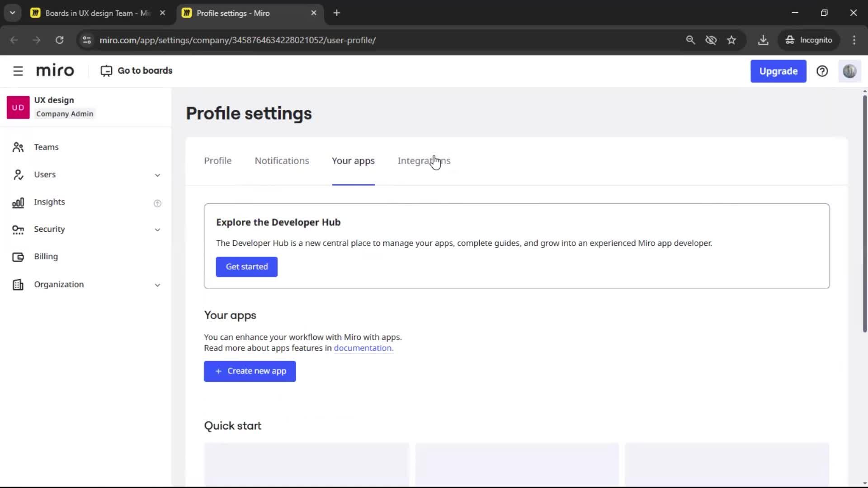Click the Go to boards icon

[x=106, y=71]
